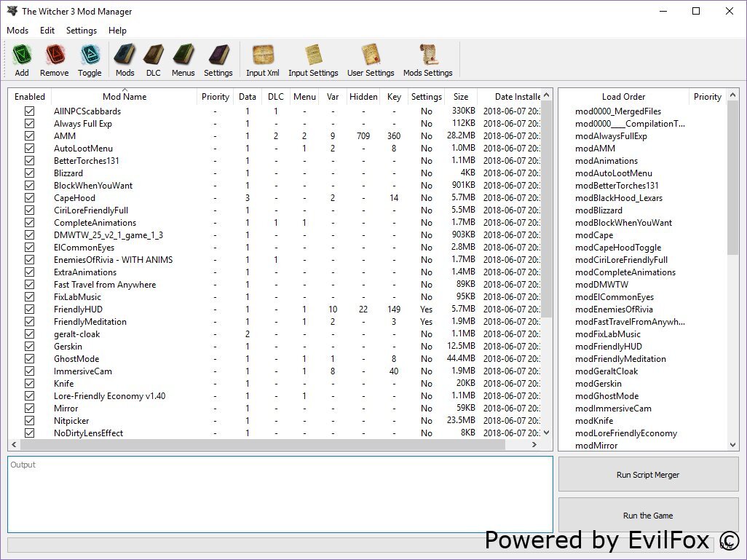
Task: Select modCapeHoodToggle in load order
Action: [x=618, y=248]
